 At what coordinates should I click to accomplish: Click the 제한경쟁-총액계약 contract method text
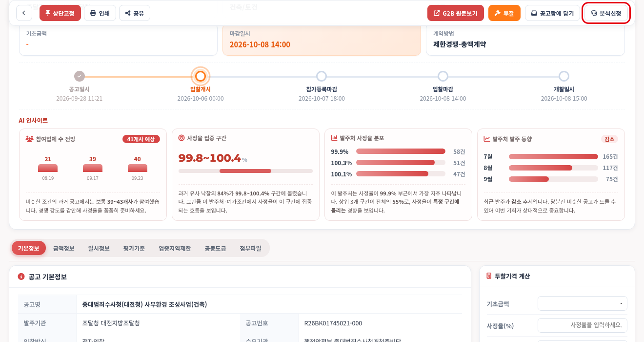tap(460, 44)
